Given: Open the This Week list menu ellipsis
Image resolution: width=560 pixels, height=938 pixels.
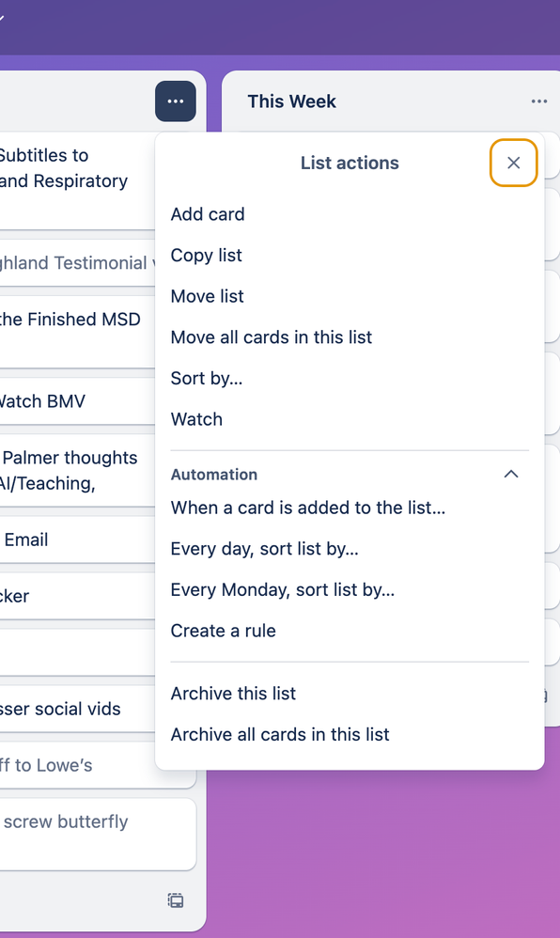Looking at the screenshot, I should pos(539,102).
